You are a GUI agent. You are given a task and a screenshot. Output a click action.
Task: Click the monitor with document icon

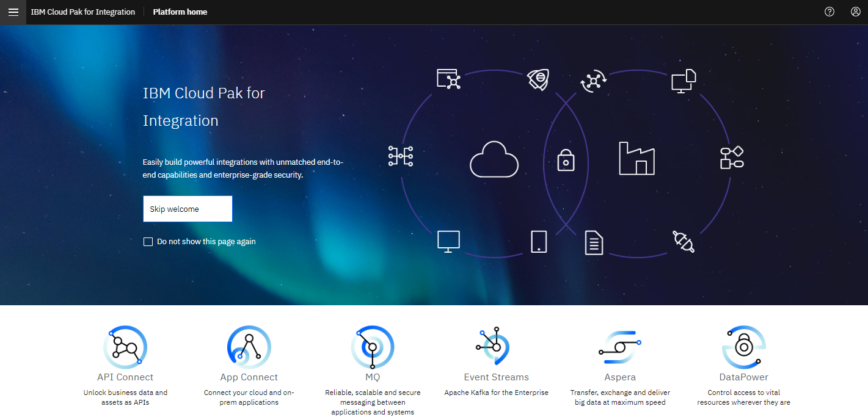(x=684, y=81)
